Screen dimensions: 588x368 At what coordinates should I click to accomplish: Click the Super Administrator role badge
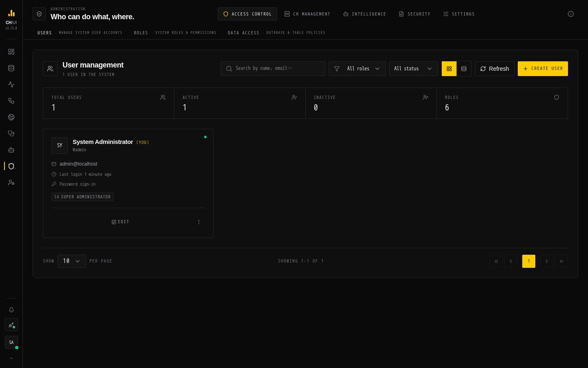click(82, 197)
